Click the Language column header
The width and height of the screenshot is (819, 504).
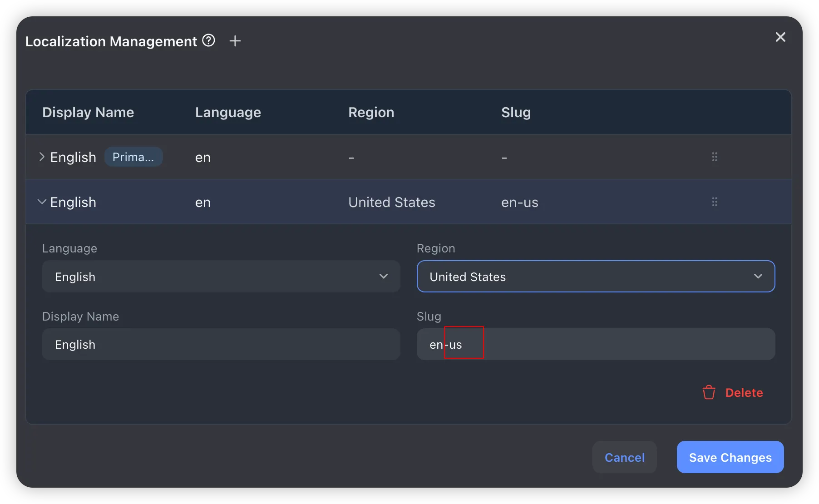(228, 112)
